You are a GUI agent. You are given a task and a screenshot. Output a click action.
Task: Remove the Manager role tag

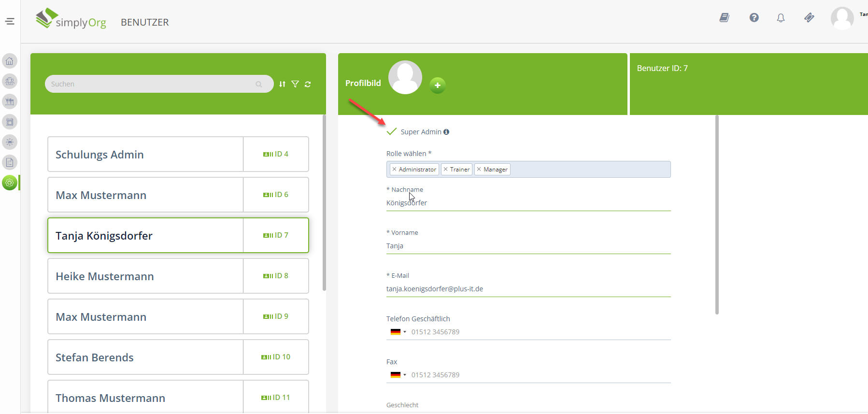click(x=479, y=170)
